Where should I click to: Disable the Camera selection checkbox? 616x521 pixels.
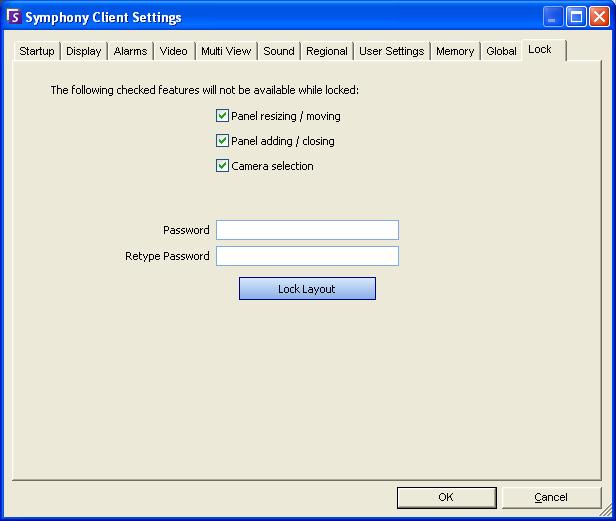point(222,166)
